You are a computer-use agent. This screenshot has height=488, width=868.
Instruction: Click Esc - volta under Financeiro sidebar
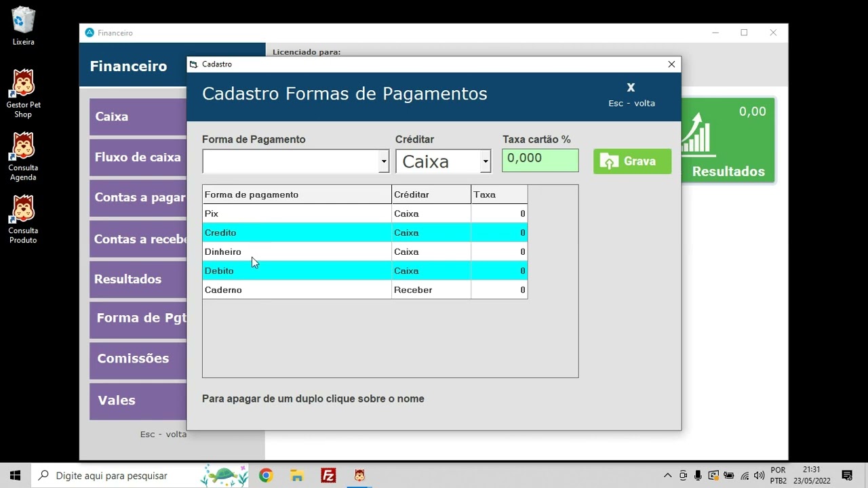(163, 434)
